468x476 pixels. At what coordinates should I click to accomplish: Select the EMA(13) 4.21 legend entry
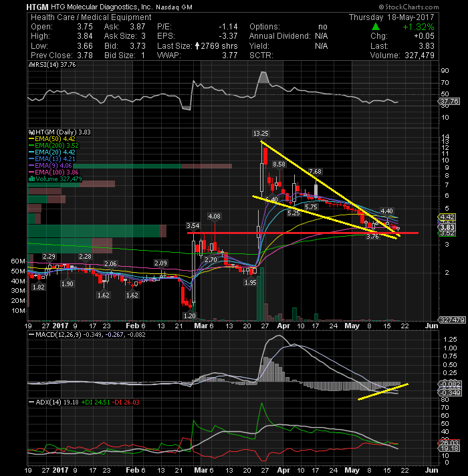coord(52,158)
